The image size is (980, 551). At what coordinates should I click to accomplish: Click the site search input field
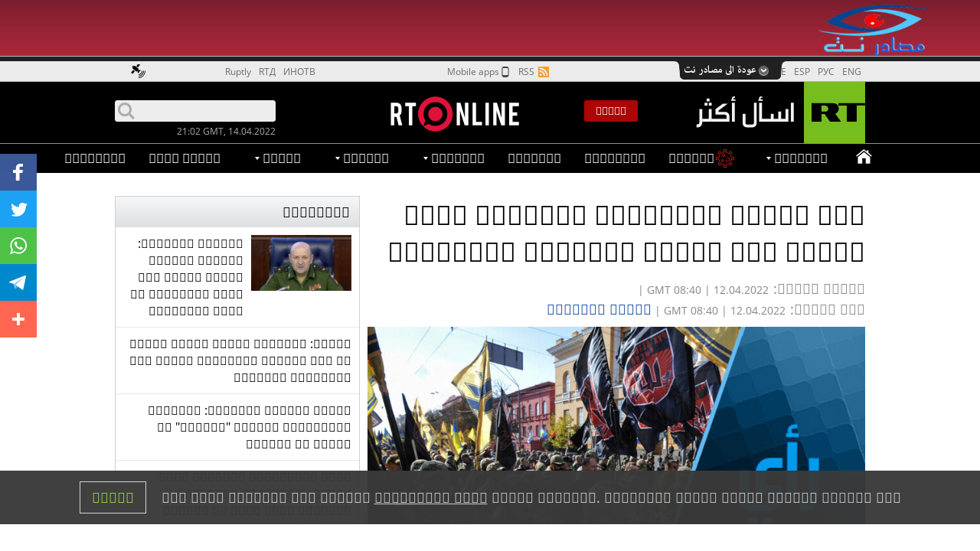(x=203, y=111)
